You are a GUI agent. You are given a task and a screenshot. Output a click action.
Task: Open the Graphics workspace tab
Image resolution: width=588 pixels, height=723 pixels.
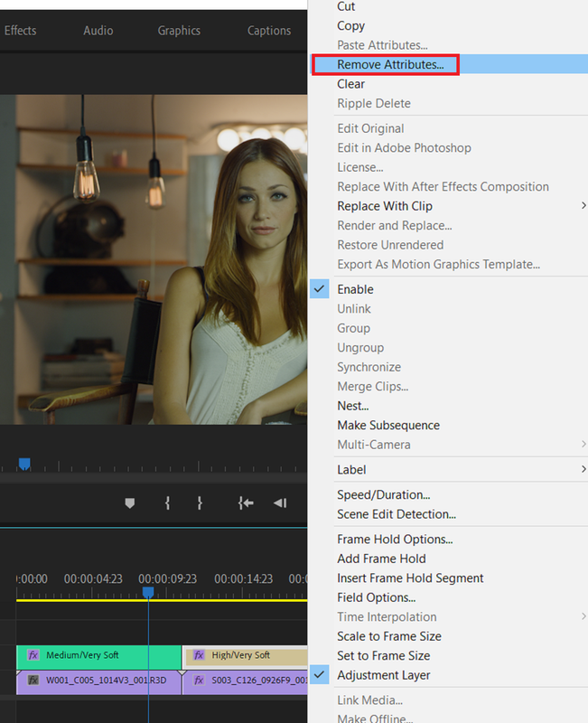(x=179, y=31)
